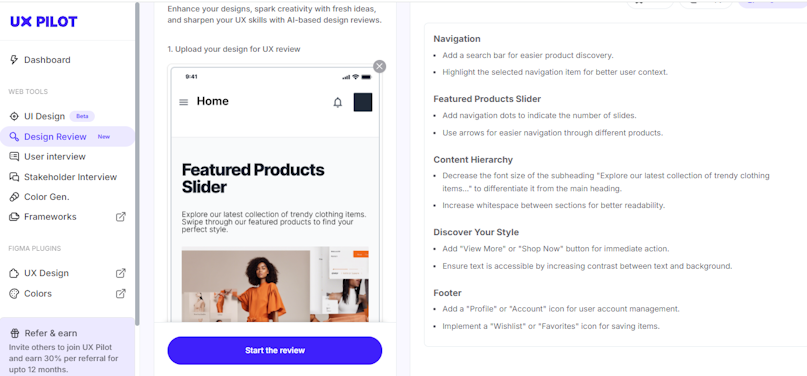Viewport: 807px width, 376px height.
Task: Remove uploaded design with X button
Action: (379, 66)
